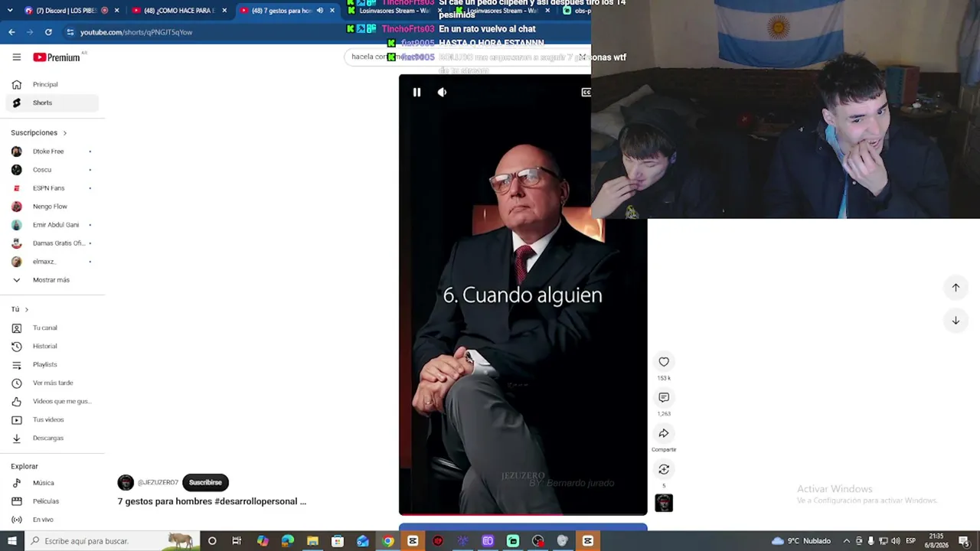Pause the playing Short
The image size is (980, 551).
pyautogui.click(x=416, y=93)
